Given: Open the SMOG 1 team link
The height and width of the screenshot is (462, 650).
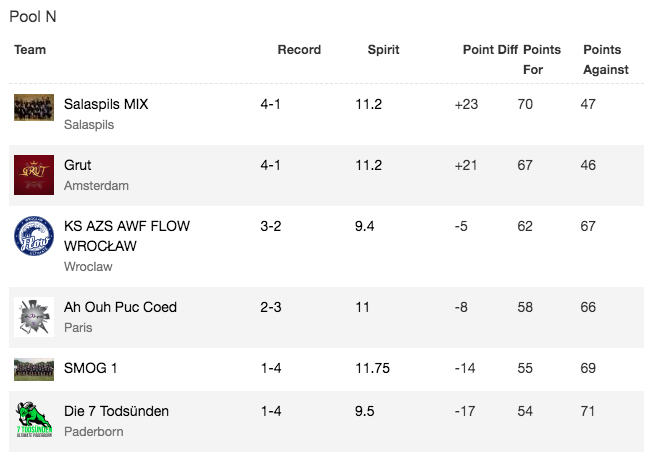Looking at the screenshot, I should point(90,368).
